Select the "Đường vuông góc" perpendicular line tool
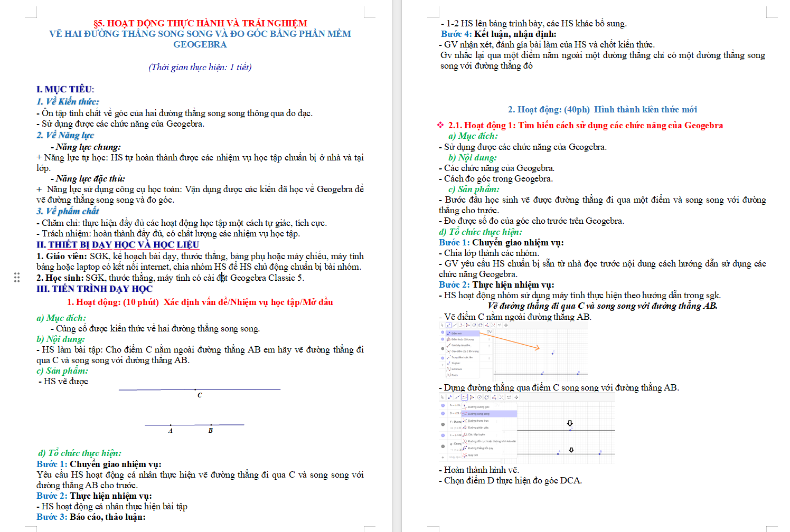 [479, 407]
